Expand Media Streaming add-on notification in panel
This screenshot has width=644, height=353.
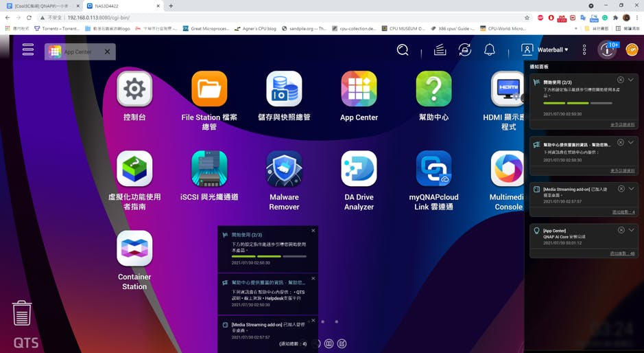pyautogui.click(x=631, y=188)
